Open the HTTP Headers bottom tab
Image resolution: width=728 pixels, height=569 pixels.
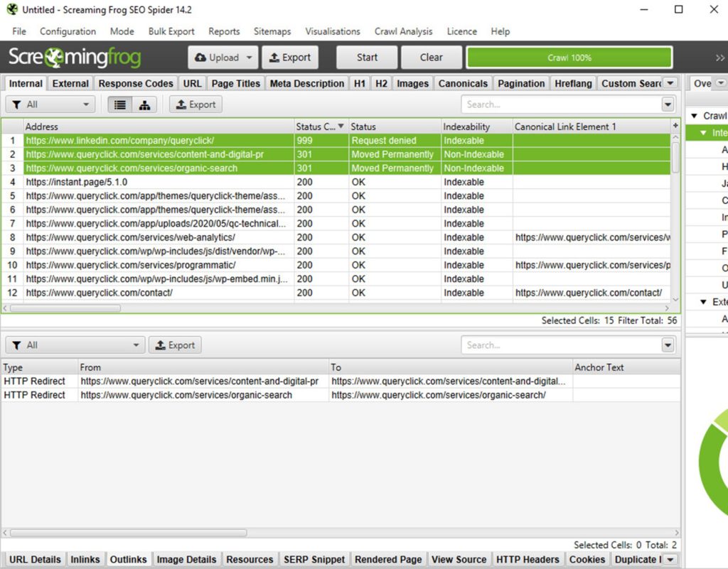point(528,559)
